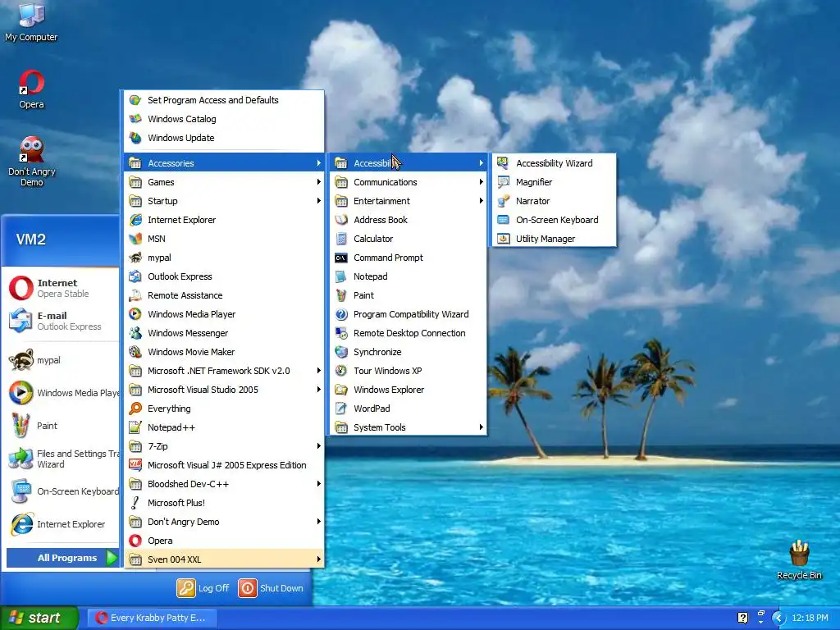Open Everything search program
The width and height of the screenshot is (840, 630).
[x=224, y=409]
